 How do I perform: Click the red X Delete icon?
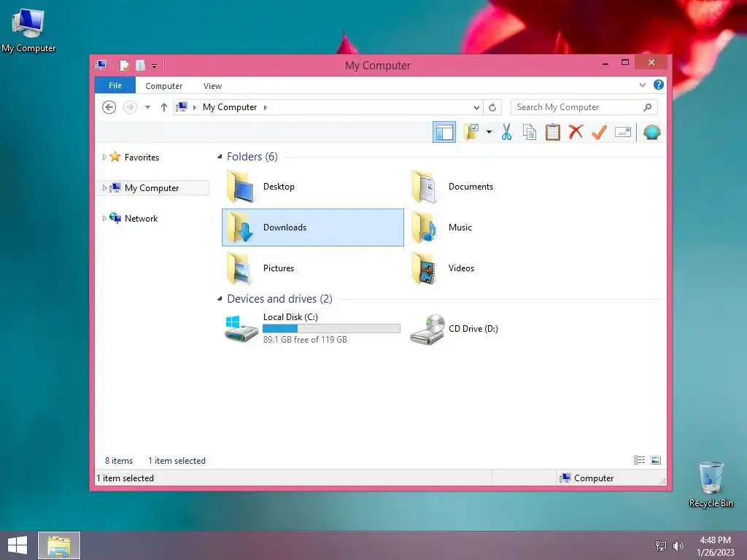click(x=576, y=132)
